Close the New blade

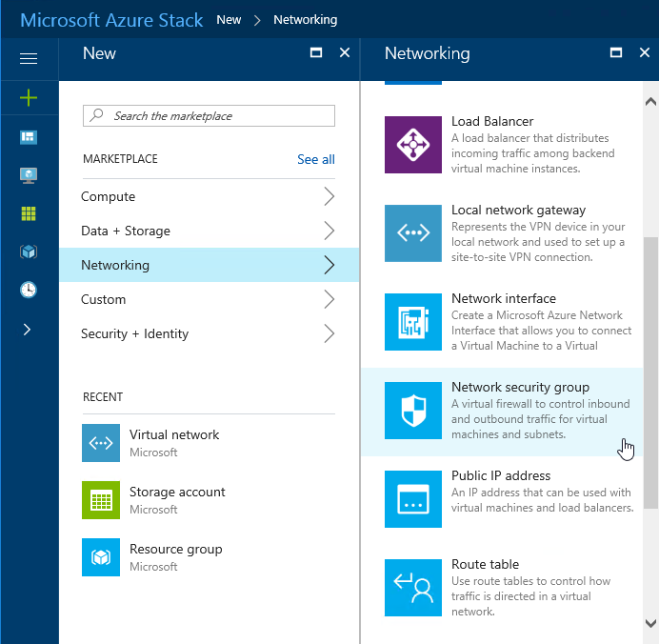345,52
